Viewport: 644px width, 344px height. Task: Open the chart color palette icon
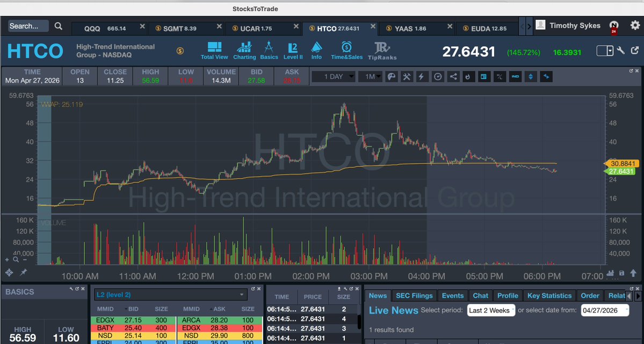coord(392,77)
